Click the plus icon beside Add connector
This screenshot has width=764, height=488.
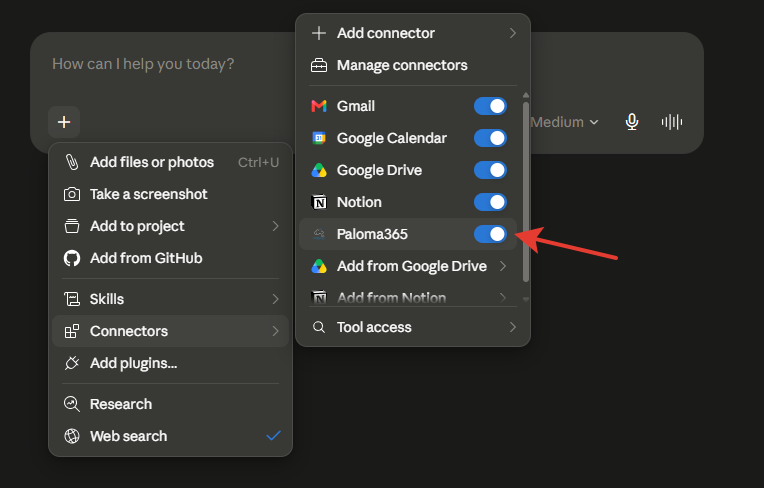tap(319, 33)
